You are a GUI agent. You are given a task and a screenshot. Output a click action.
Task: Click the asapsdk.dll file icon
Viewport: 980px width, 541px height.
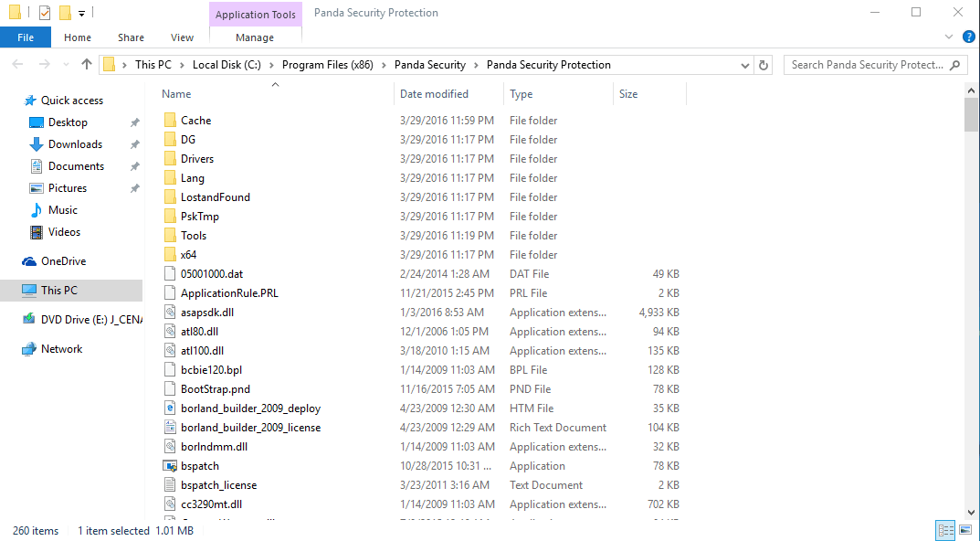coord(170,313)
